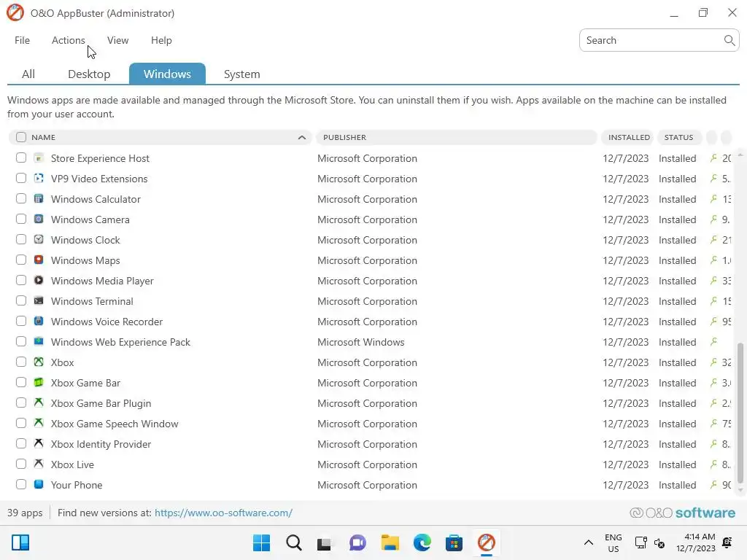Check the Windows Clock checkbox

[21, 239]
